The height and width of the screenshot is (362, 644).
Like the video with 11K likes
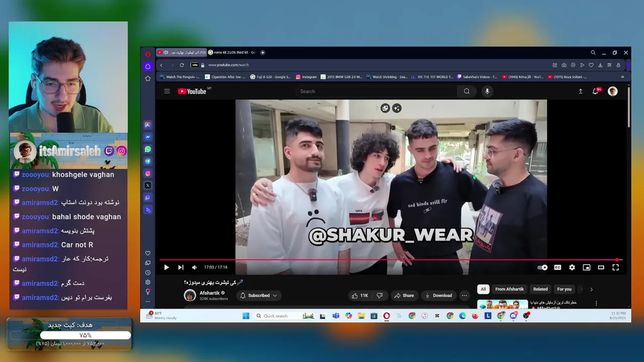point(360,296)
